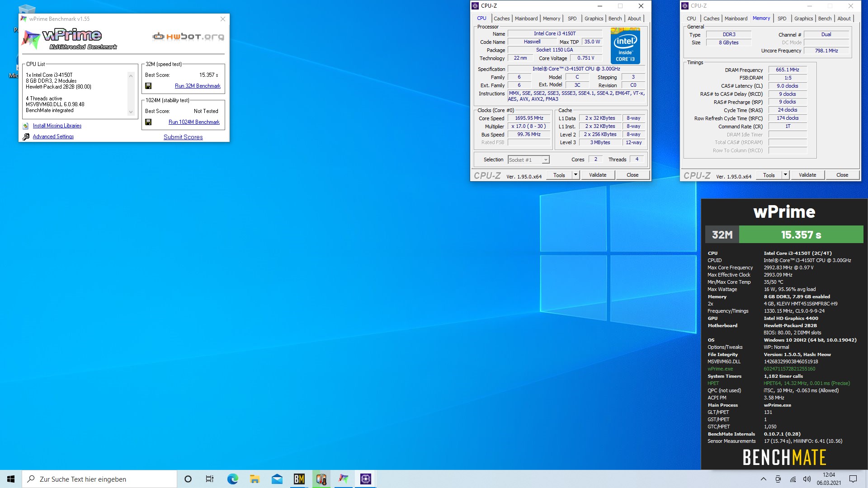This screenshot has width=868, height=488.
Task: Open the Socket #1 selection dropdown
Action: 546,160
